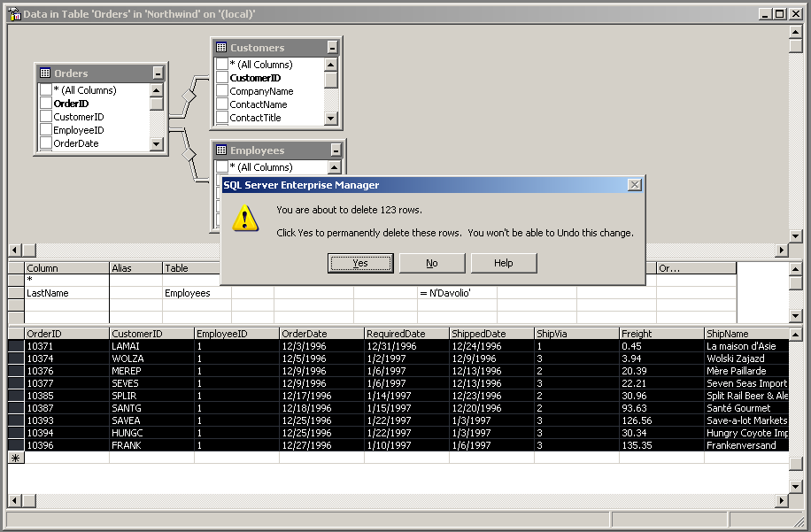Click order date 12/17/1996 cell
The width and height of the screenshot is (811, 532).
point(321,396)
